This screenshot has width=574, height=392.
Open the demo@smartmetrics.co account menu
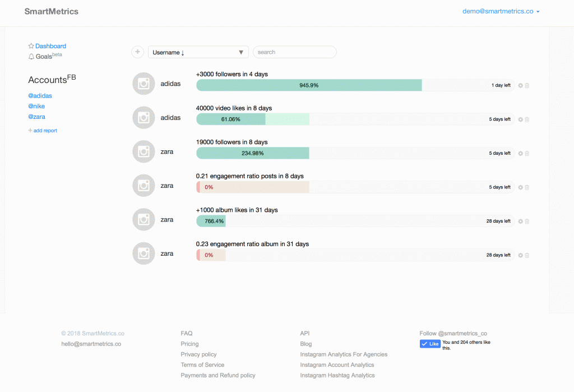coord(501,11)
